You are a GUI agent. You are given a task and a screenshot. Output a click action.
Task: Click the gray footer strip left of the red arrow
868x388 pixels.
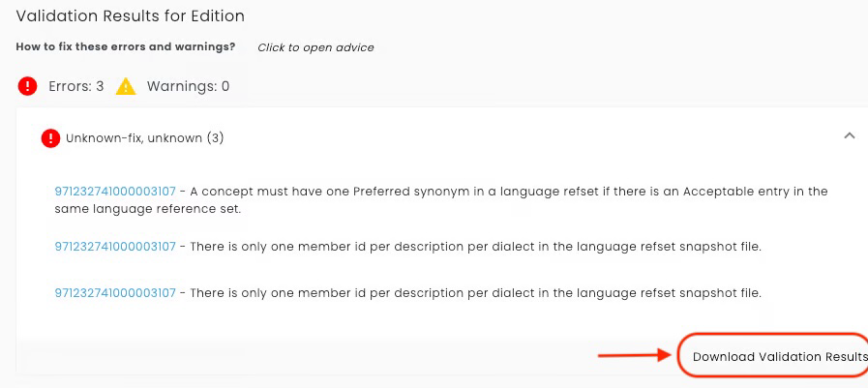click(290, 355)
